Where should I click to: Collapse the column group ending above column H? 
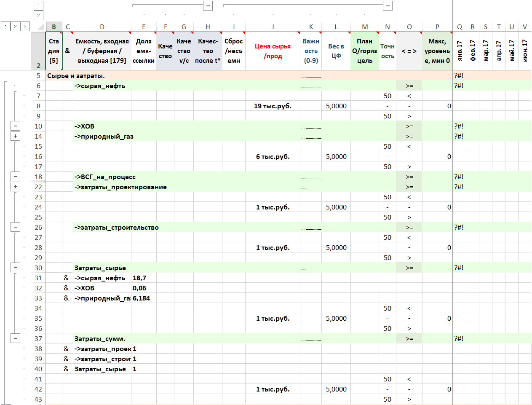(x=208, y=6)
